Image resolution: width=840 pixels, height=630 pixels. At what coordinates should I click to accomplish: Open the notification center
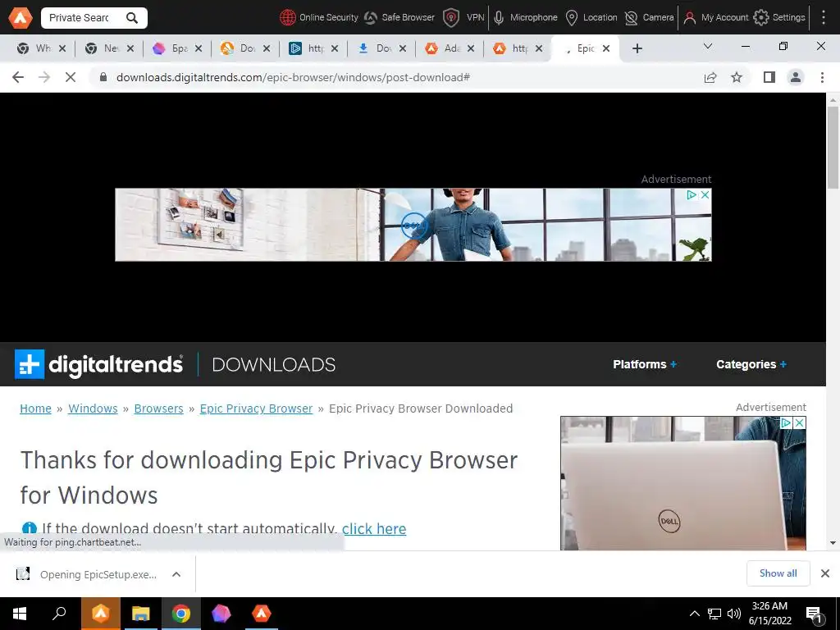tap(814, 614)
